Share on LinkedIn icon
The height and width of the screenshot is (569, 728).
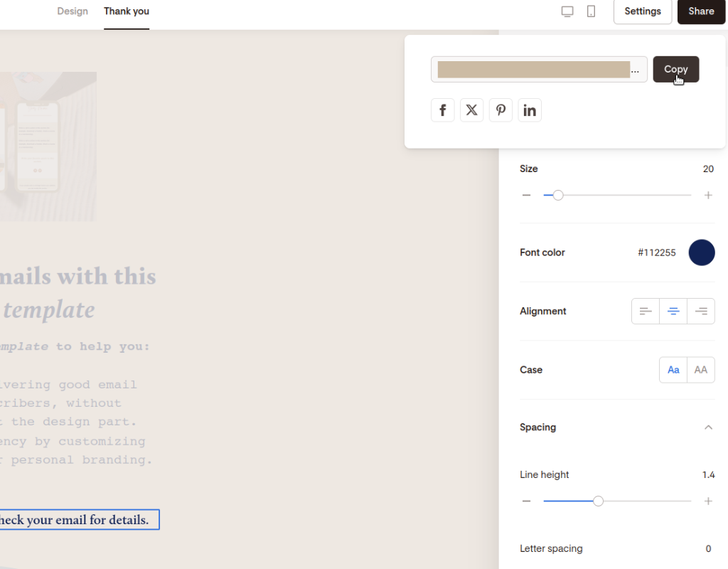[x=530, y=110]
